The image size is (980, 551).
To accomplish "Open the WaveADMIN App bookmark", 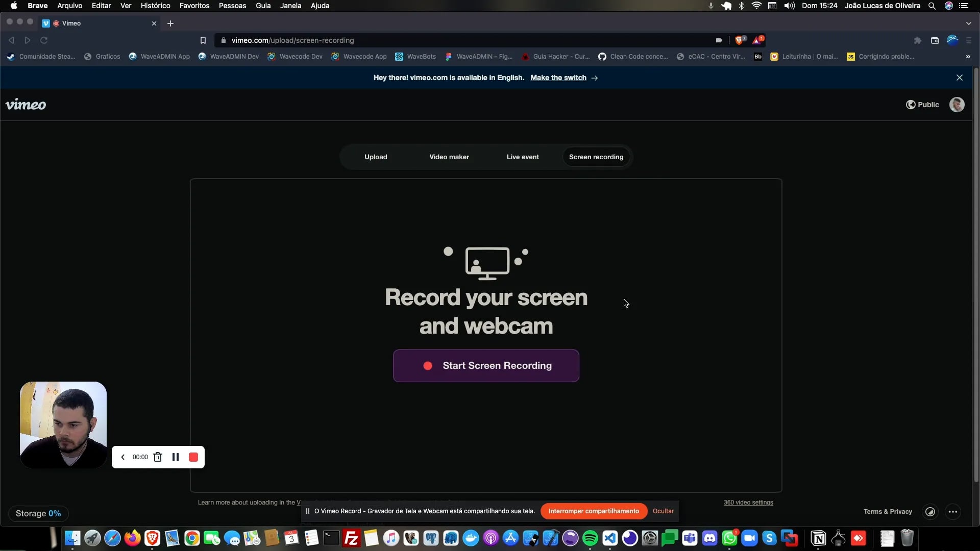I will [x=159, y=57].
